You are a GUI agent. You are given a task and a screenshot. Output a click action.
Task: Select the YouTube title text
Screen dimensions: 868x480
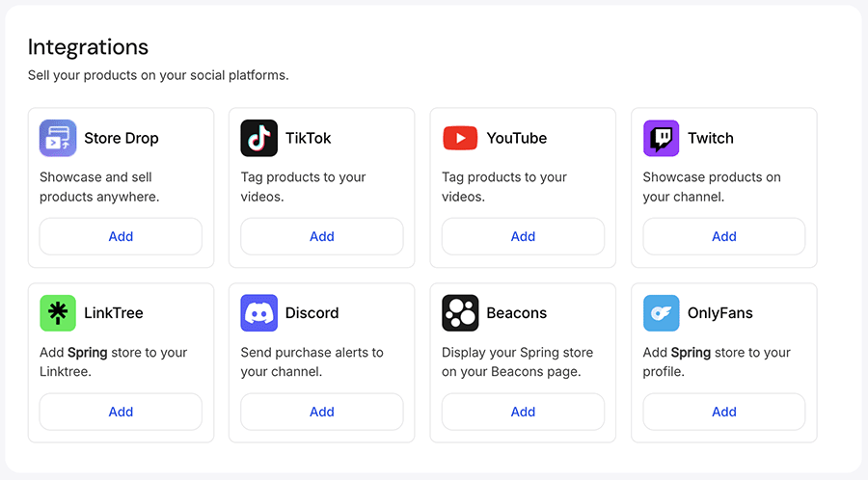coord(517,138)
